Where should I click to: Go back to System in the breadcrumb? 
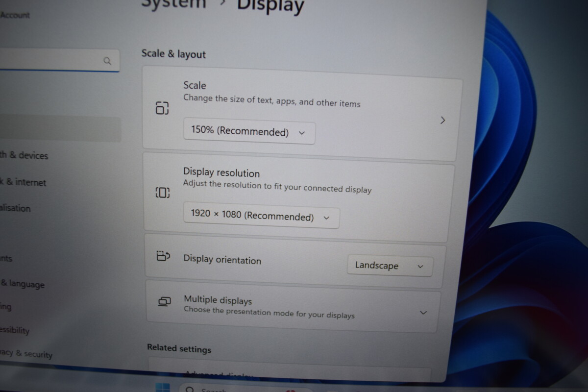coord(173,4)
